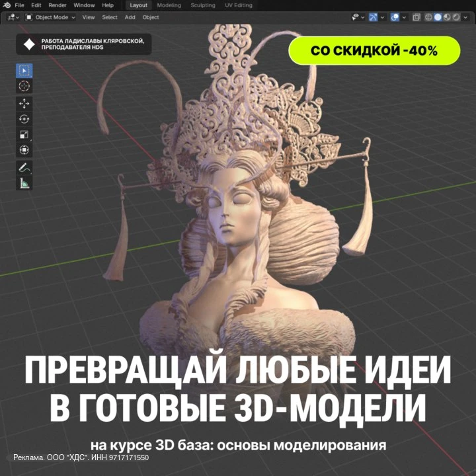Open the viewport Select menu
The height and width of the screenshot is (476, 476).
(x=110, y=17)
